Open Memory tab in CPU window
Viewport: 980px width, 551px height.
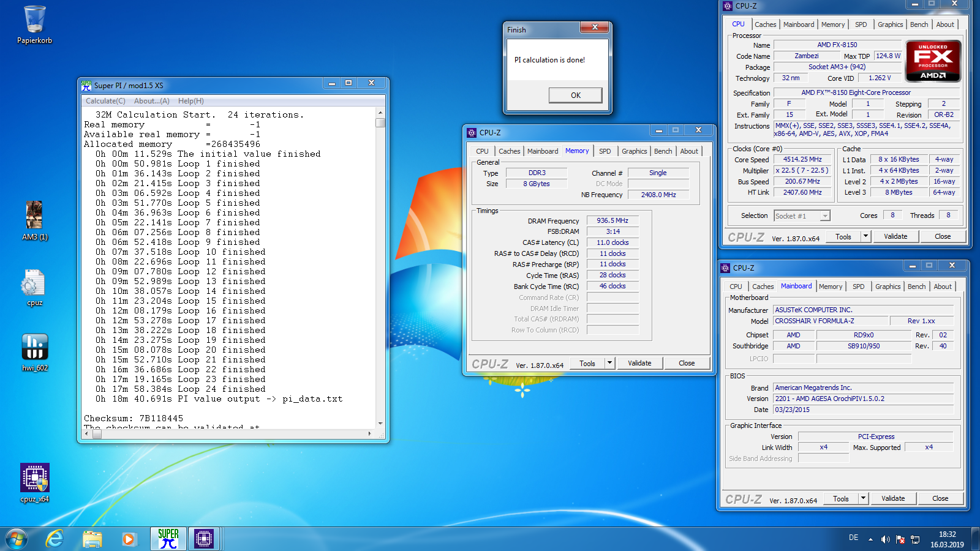[x=832, y=24]
